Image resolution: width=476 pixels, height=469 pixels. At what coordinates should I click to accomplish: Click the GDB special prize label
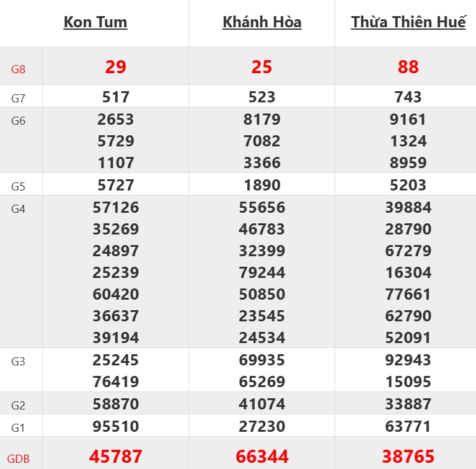[x=19, y=460]
